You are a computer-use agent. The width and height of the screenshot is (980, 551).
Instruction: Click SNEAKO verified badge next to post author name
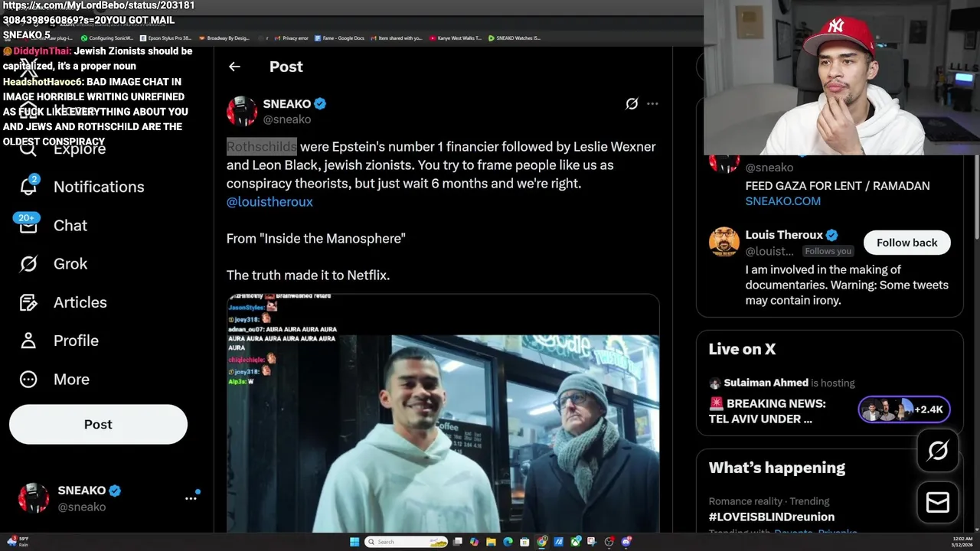point(321,103)
